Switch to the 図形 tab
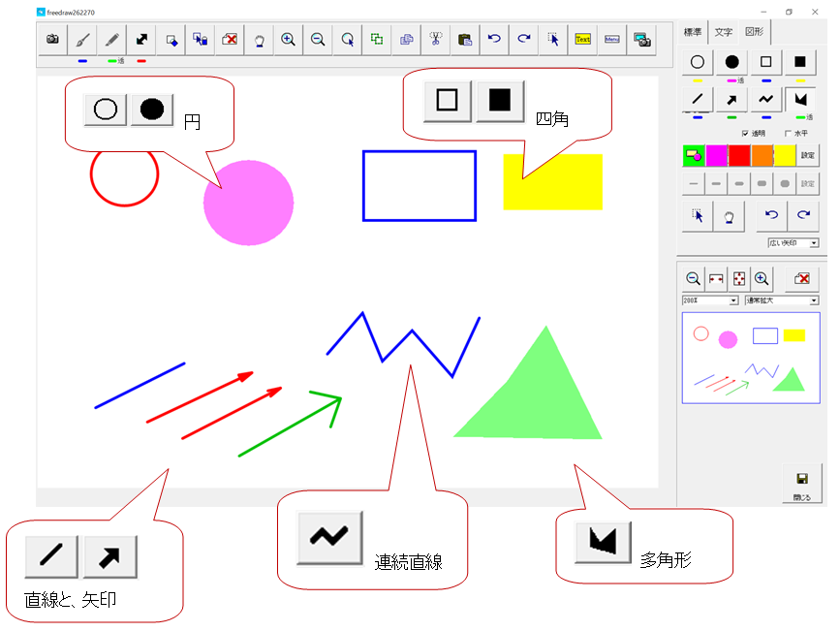Viewport: 840px width, 631px height. coord(754,32)
